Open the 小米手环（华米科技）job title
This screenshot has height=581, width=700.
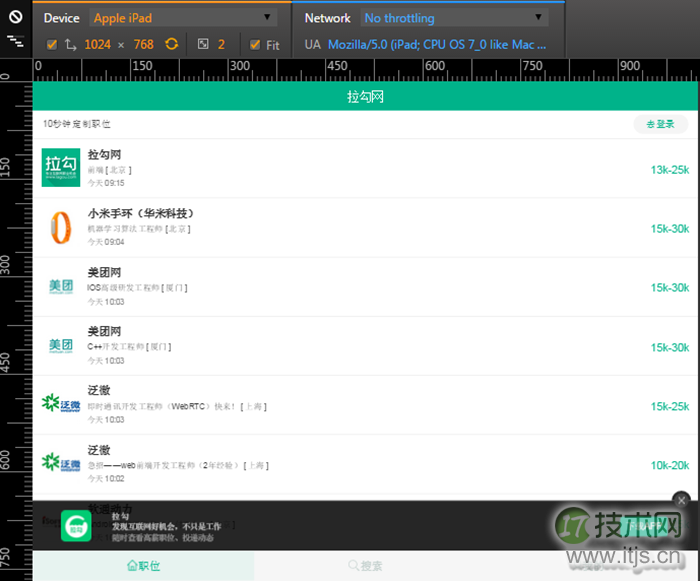pos(141,214)
